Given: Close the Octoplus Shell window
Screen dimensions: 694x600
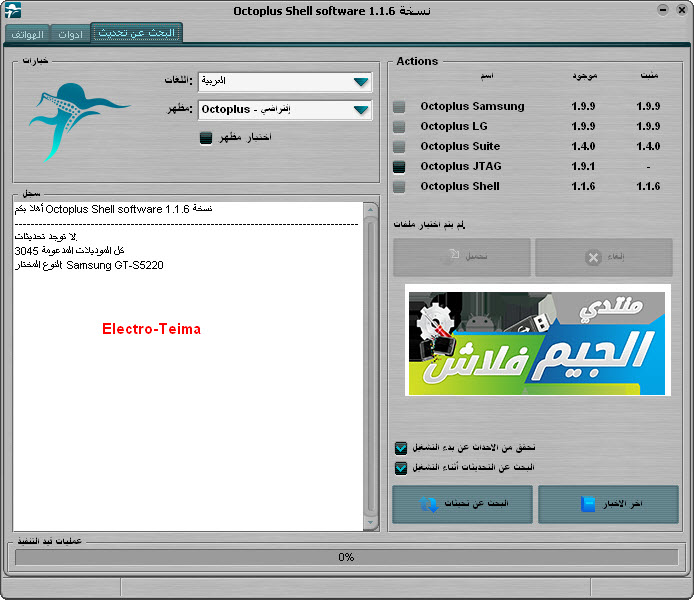Looking at the screenshot, I should tap(682, 10).
